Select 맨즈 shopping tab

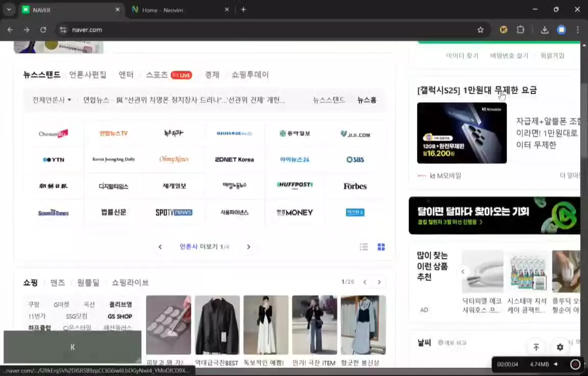pyautogui.click(x=57, y=283)
